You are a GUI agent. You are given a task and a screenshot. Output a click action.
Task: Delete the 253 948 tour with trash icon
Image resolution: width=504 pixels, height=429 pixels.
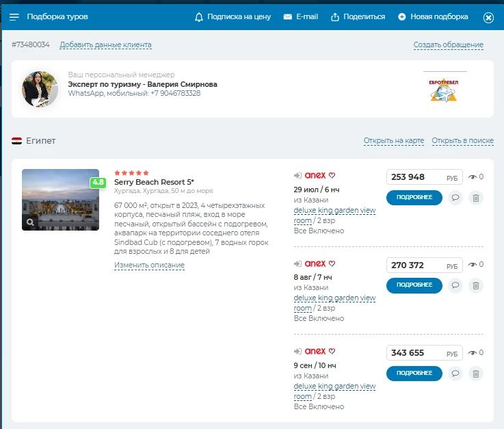coord(476,198)
